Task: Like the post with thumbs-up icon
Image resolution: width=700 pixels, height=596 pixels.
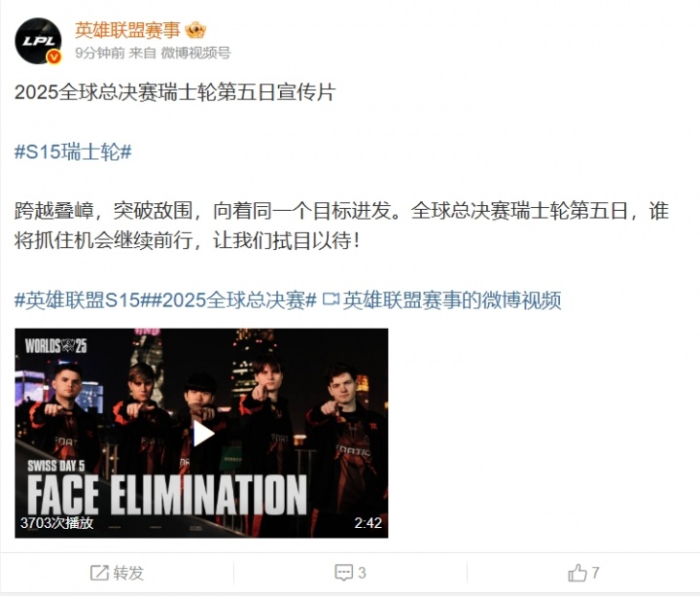Action: (577, 573)
